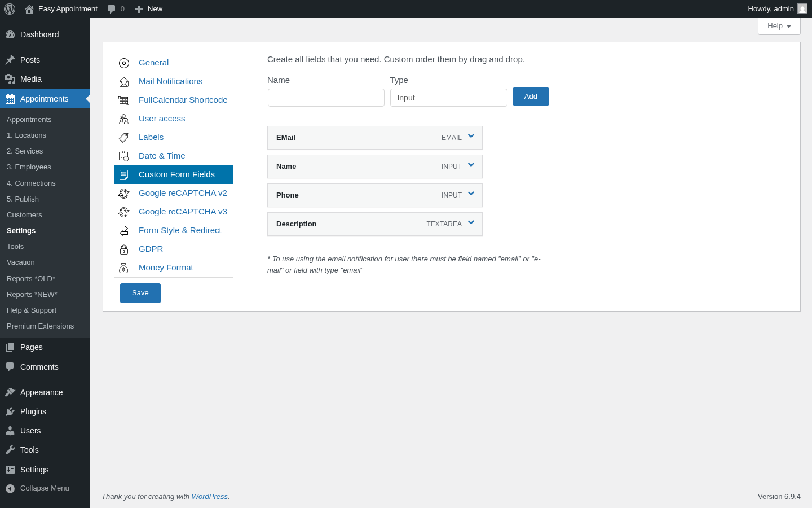The width and height of the screenshot is (812, 508).
Task: Click the General target icon
Action: (x=124, y=63)
